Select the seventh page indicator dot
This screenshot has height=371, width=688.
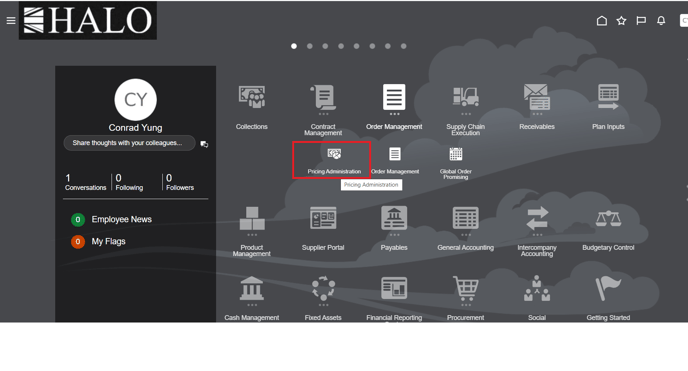pos(388,46)
